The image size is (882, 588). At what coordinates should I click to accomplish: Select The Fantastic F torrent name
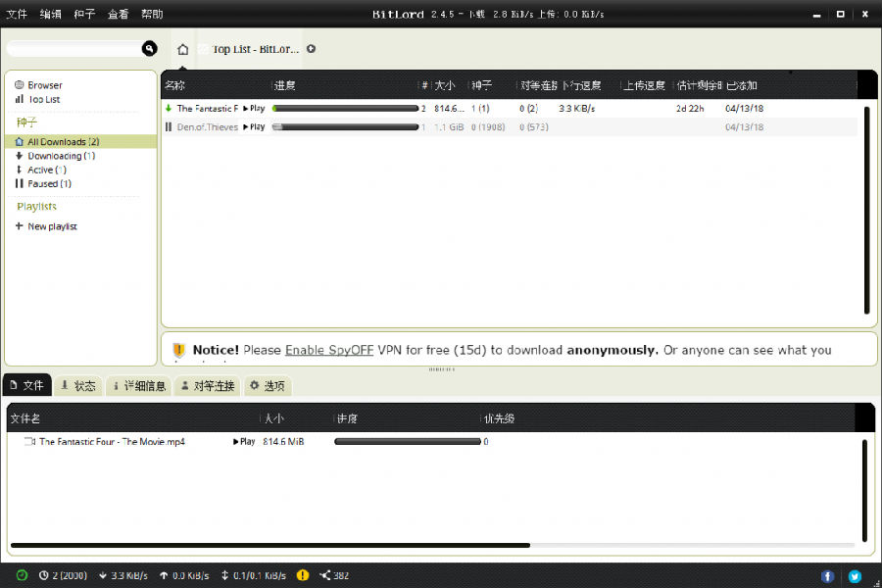pyautogui.click(x=208, y=108)
